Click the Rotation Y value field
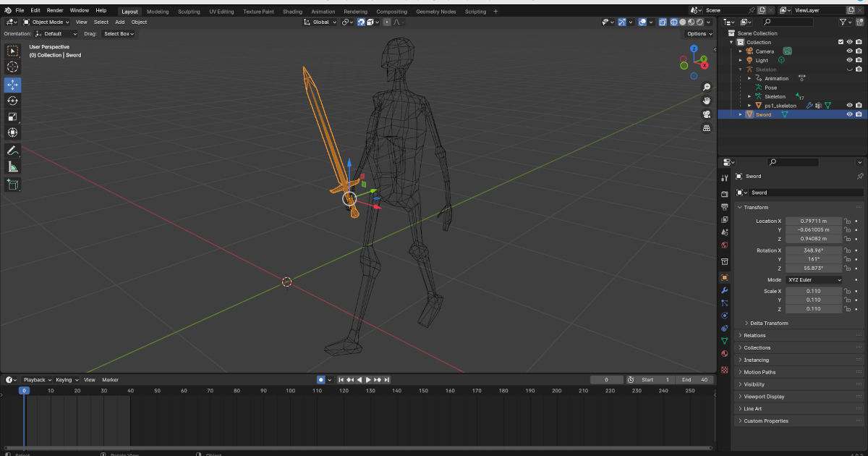This screenshot has height=456, width=868. click(814, 259)
